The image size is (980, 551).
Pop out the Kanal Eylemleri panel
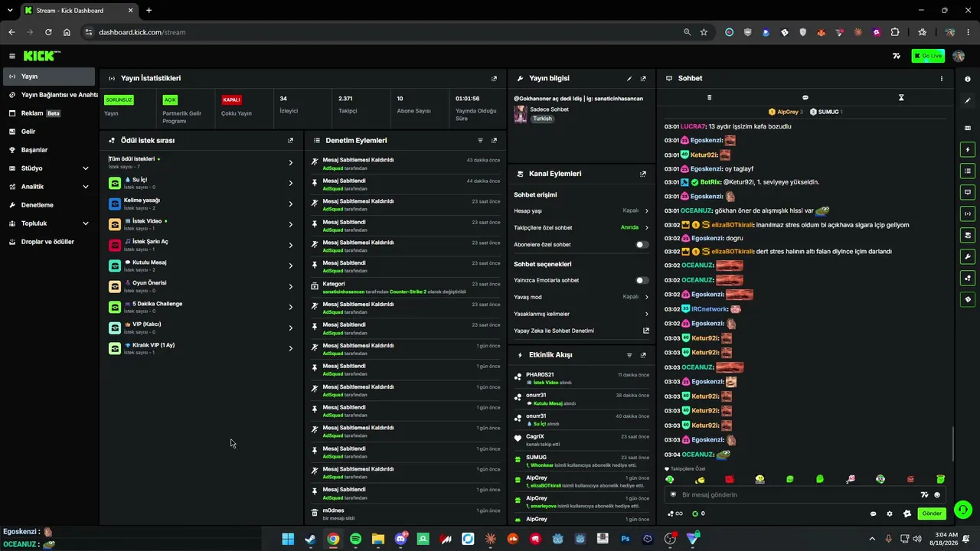tap(643, 174)
